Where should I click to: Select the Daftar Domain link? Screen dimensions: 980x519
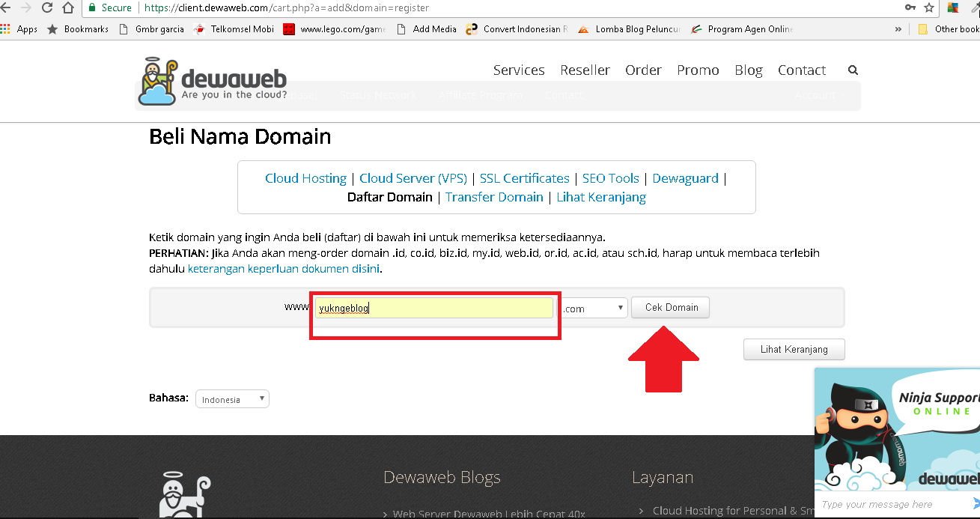(x=390, y=197)
